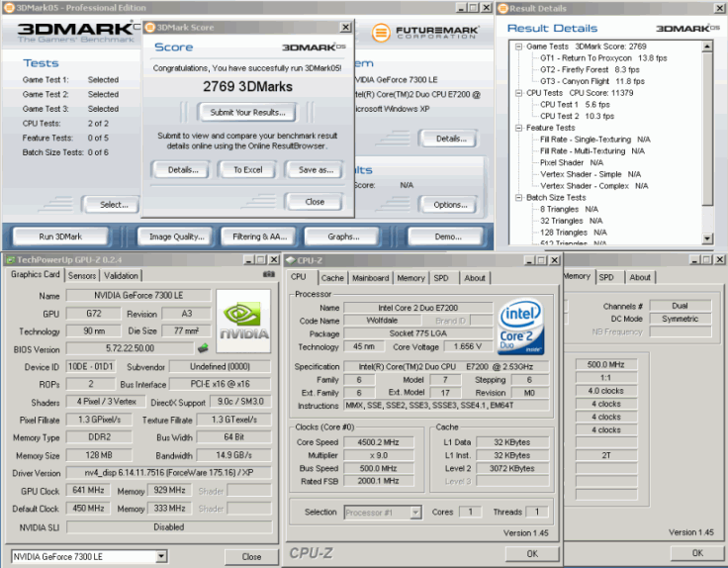Click the Close button in GPU-Z
The image size is (728, 568).
[251, 556]
